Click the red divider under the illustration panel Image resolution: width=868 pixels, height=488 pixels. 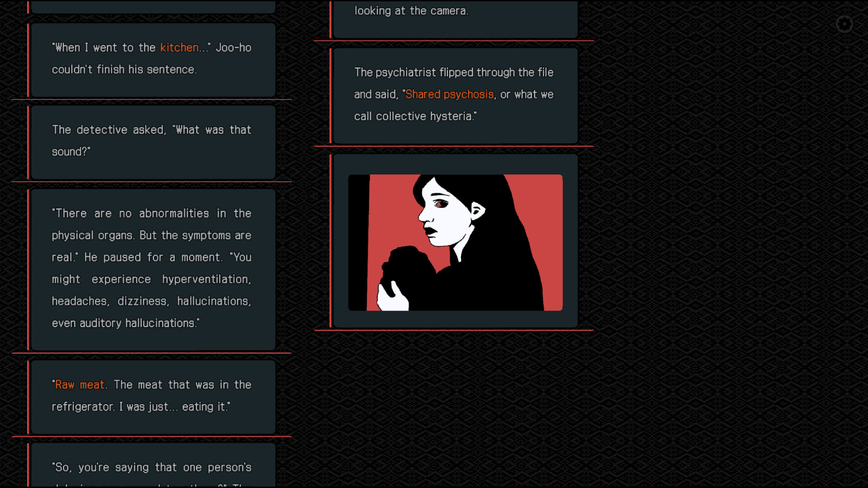pyautogui.click(x=454, y=329)
